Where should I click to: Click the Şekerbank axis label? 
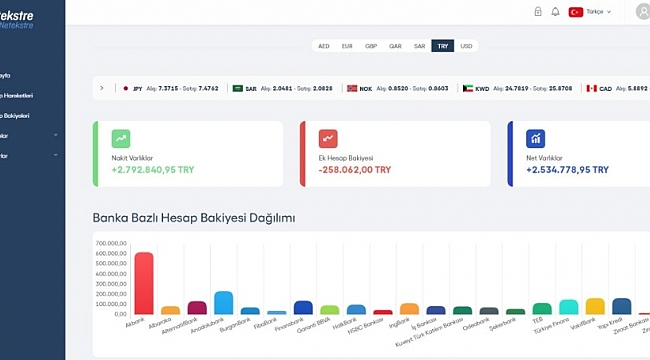[x=502, y=324]
